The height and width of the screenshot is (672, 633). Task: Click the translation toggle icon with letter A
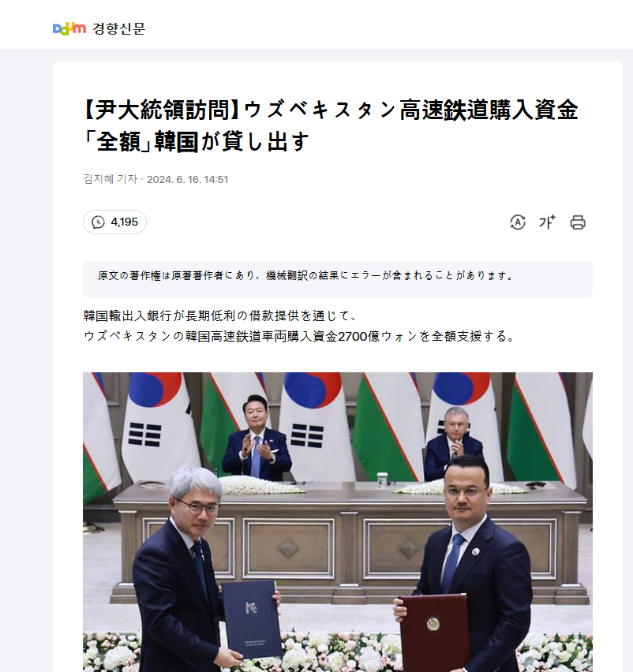click(x=518, y=222)
